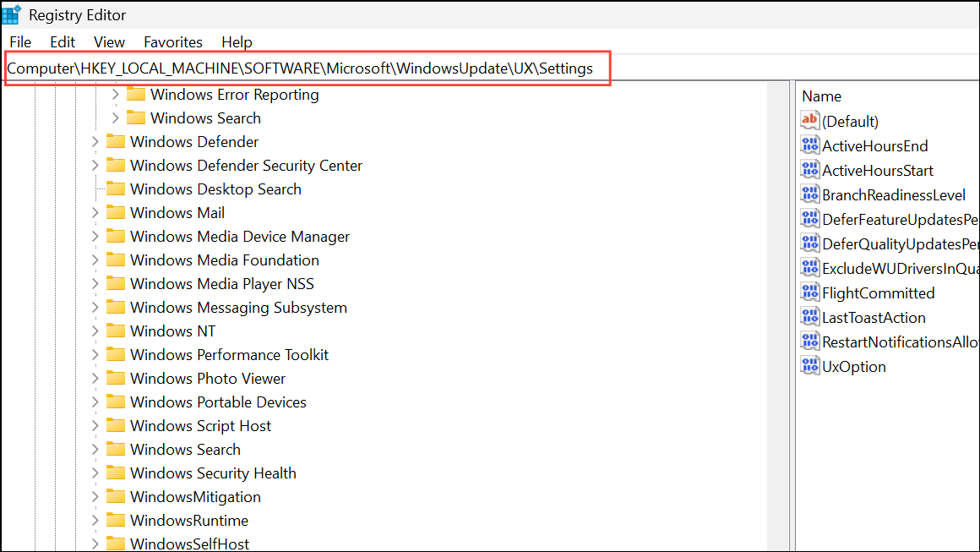Expand the WindowsRuntime key

click(95, 521)
